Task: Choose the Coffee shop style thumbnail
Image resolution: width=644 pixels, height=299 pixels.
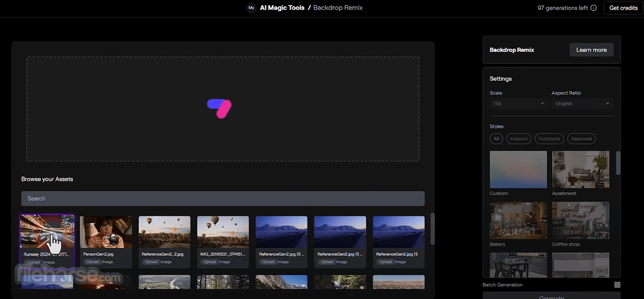Action: pyautogui.click(x=581, y=220)
